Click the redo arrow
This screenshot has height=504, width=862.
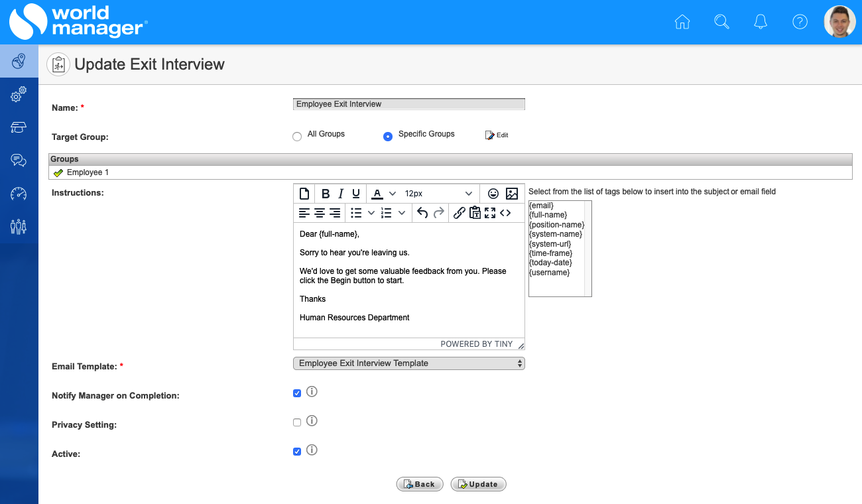[x=438, y=213]
